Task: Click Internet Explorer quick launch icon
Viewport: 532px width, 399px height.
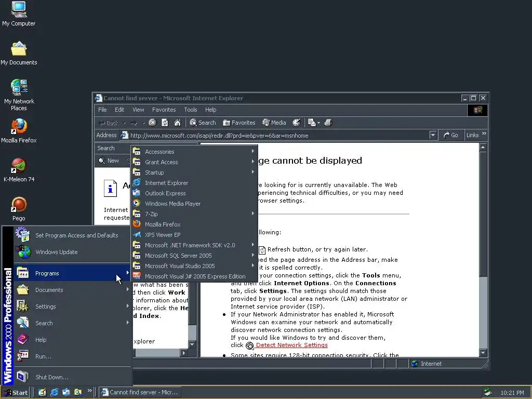Action: pyautogui.click(x=54, y=392)
